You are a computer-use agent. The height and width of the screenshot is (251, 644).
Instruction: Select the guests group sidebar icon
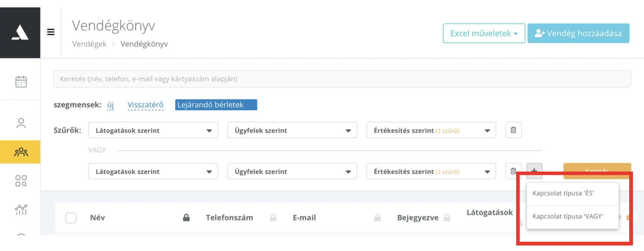(x=21, y=152)
